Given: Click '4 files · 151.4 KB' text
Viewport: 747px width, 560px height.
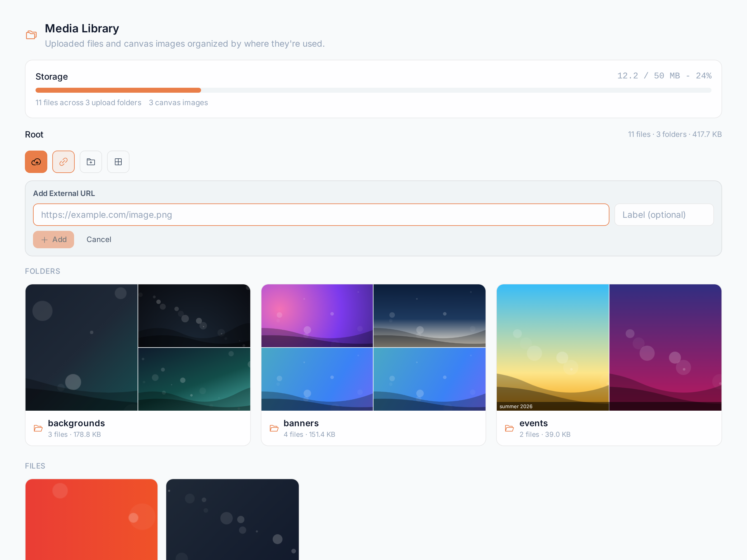Looking at the screenshot, I should (x=309, y=434).
